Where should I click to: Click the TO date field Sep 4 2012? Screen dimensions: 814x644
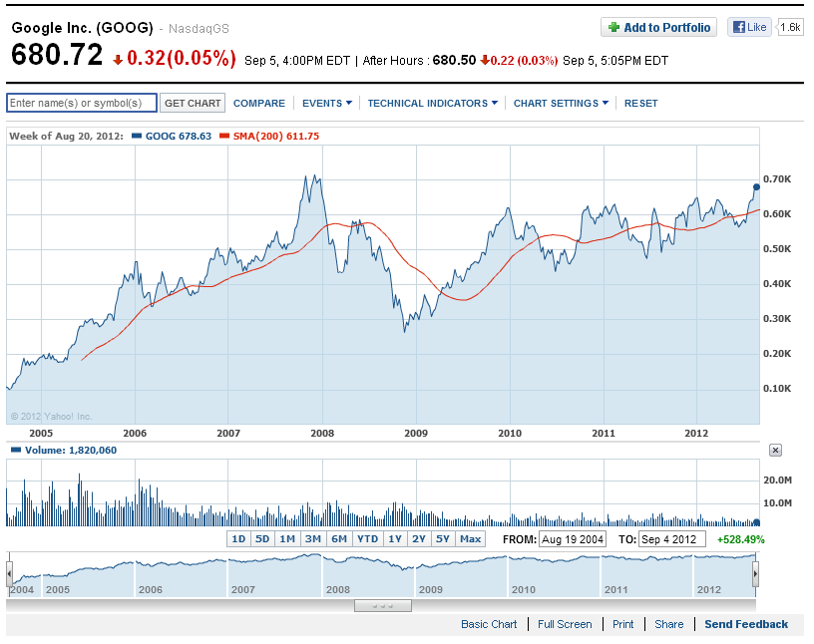(x=672, y=539)
